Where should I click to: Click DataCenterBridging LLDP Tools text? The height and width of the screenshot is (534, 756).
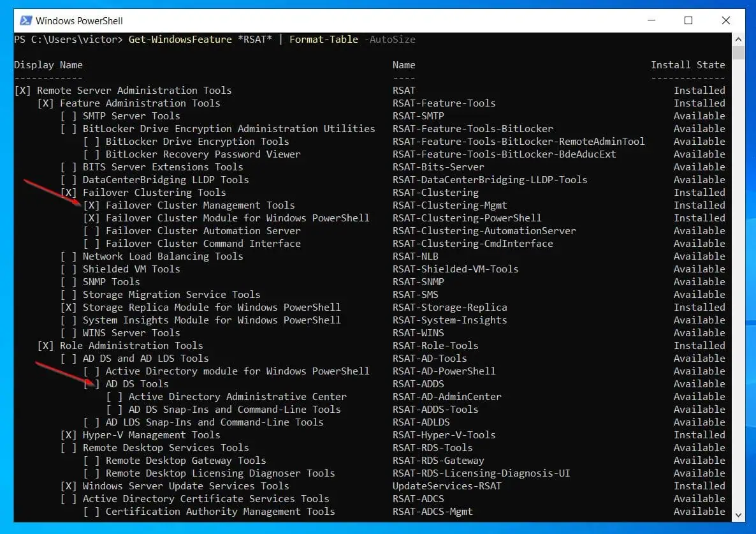point(165,180)
